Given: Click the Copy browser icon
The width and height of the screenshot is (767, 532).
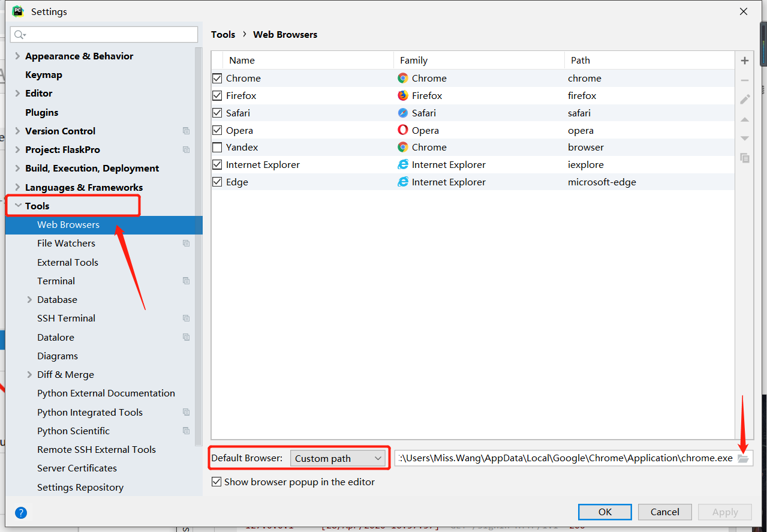Looking at the screenshot, I should [745, 158].
